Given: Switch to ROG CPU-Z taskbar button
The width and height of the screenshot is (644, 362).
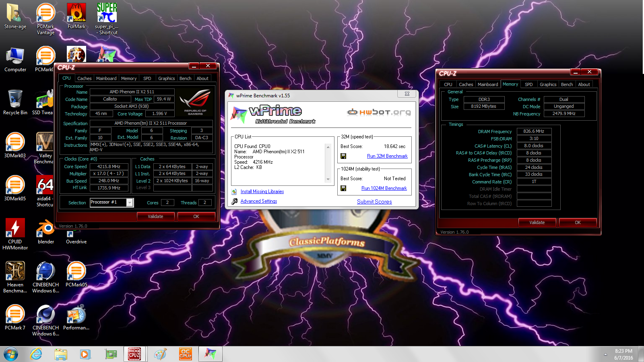Looking at the screenshot, I should pos(134,354).
